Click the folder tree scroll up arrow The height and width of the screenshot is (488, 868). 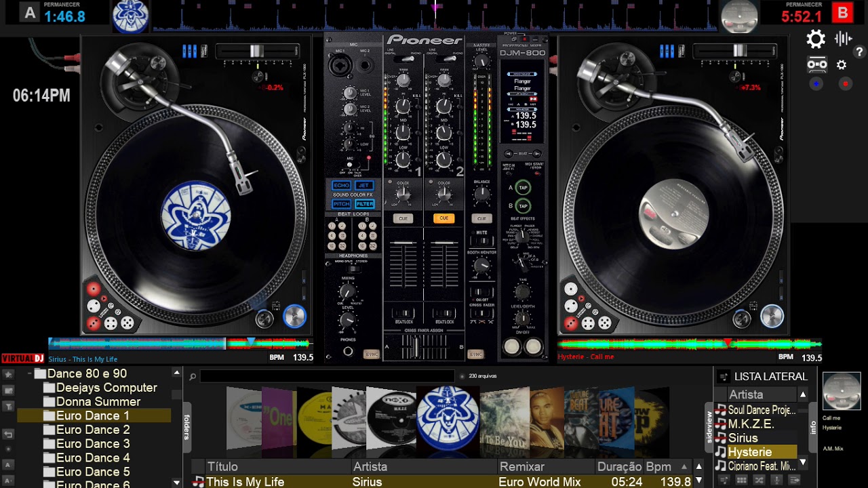pos(176,373)
